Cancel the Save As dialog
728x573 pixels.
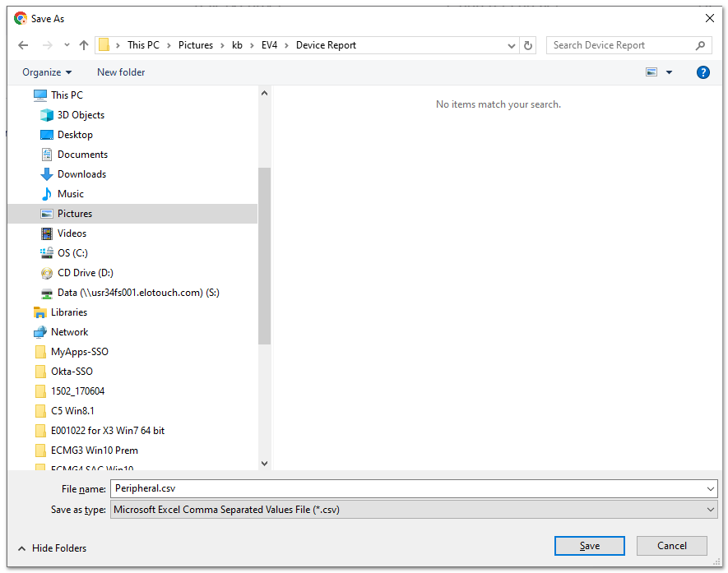[x=671, y=546]
